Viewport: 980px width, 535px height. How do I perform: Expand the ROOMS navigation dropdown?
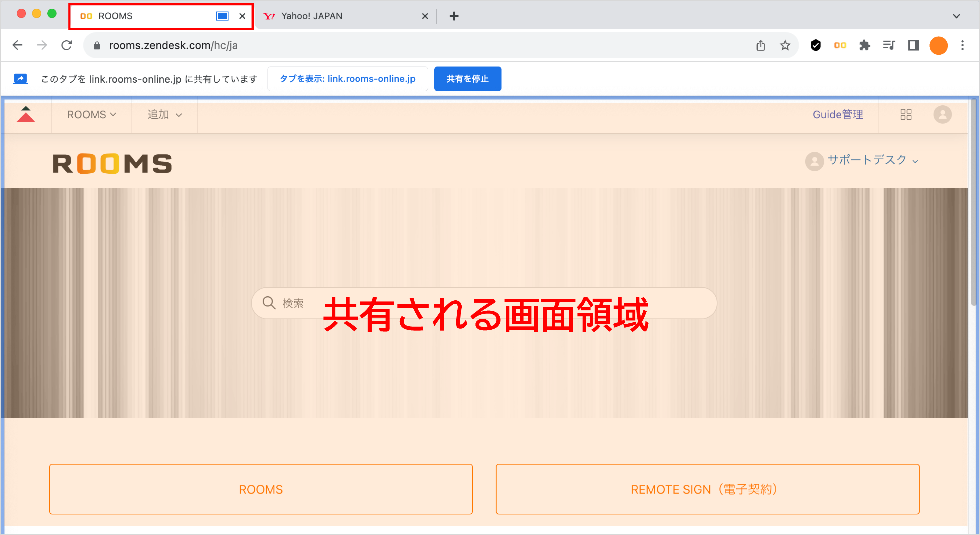tap(91, 114)
